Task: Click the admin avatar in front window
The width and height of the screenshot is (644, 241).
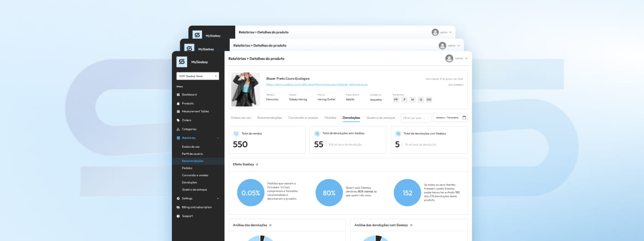Action: click(x=449, y=58)
